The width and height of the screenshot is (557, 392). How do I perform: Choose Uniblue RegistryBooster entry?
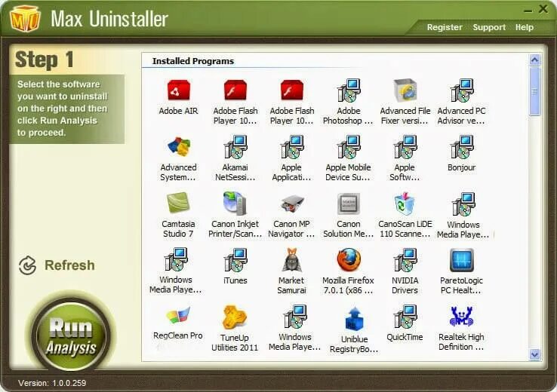tap(354, 330)
